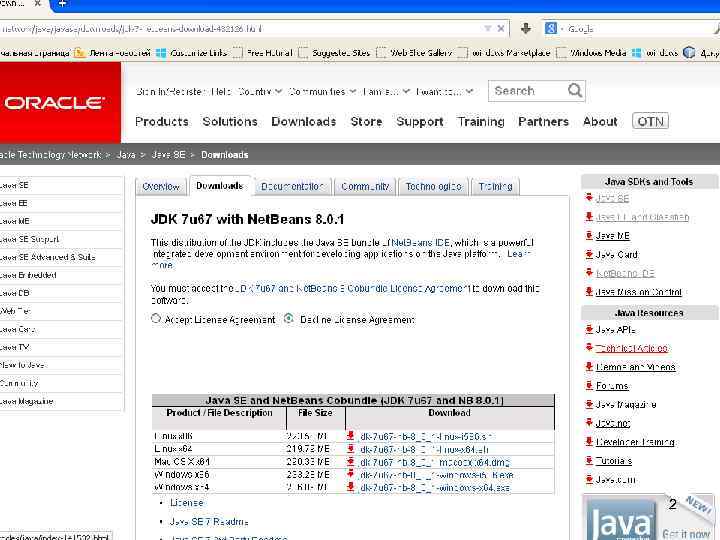This screenshot has height=540, width=720.
Task: Open Solutions in the Oracle main menu
Action: [x=230, y=122]
